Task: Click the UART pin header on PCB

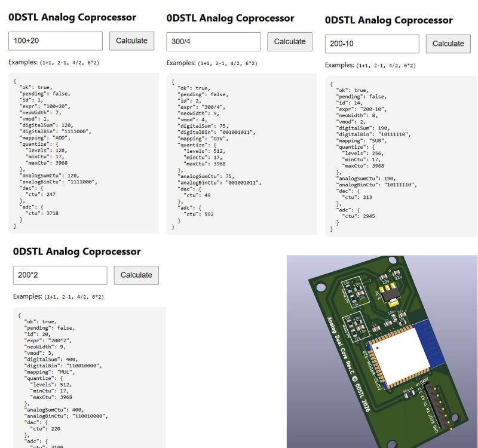Action: coord(439,406)
